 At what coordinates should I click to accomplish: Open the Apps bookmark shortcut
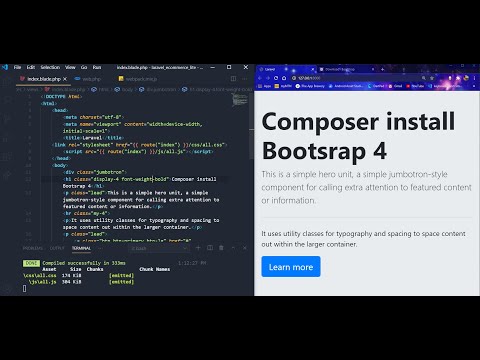[265, 86]
